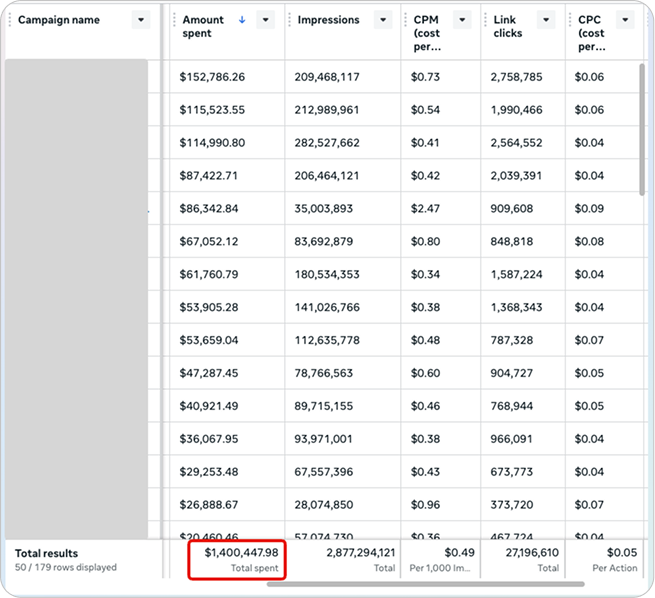This screenshot has width=655, height=598.
Task: Click the $0.96 CPM cell
Action: coord(425,504)
